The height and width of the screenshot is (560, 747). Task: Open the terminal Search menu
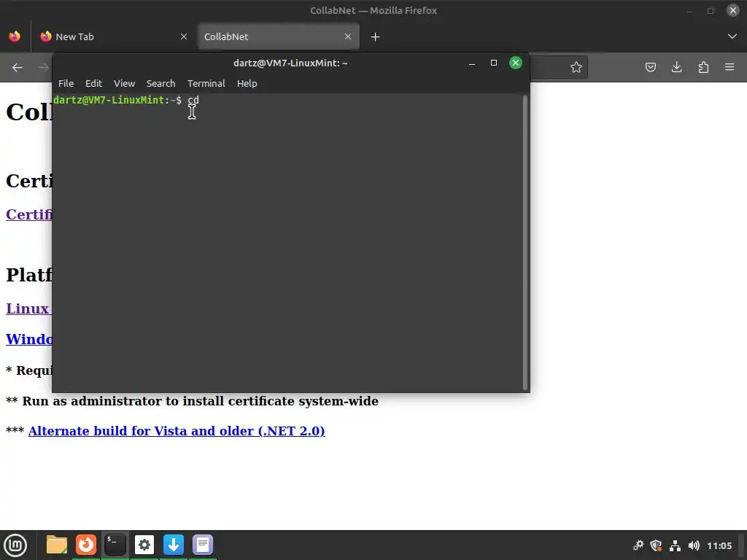pos(160,83)
